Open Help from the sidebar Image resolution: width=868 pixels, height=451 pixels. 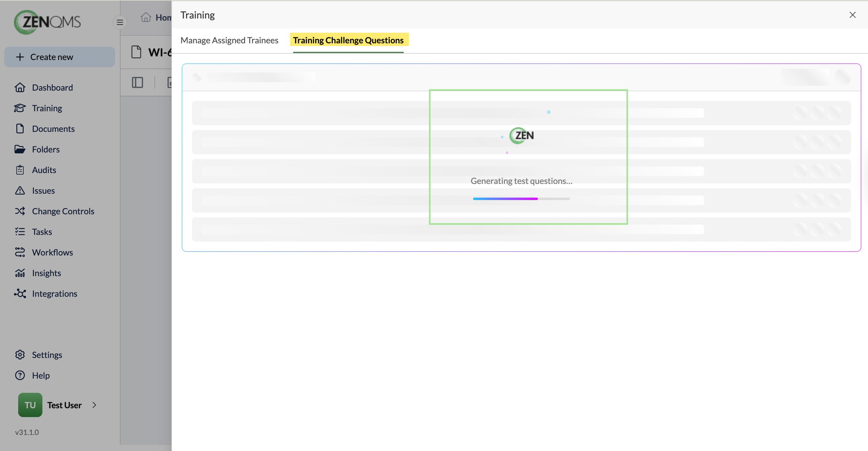[41, 375]
